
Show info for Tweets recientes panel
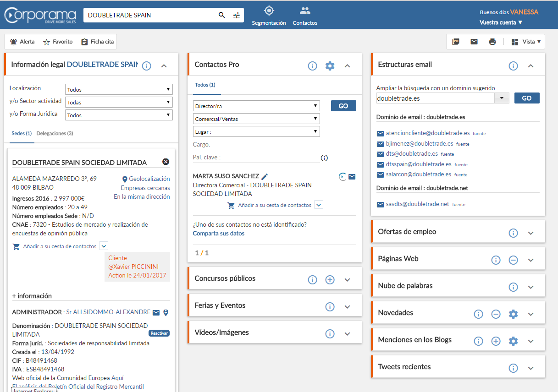click(514, 368)
